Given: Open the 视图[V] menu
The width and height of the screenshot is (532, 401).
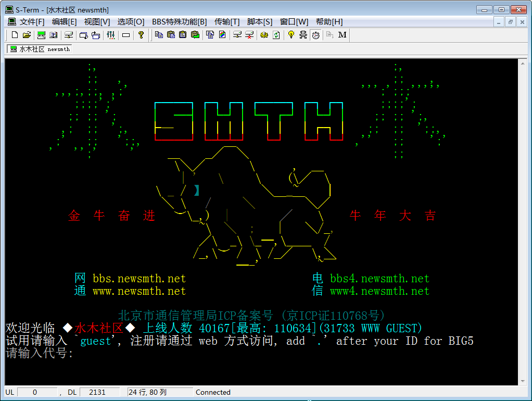Looking at the screenshot, I should coord(97,22).
